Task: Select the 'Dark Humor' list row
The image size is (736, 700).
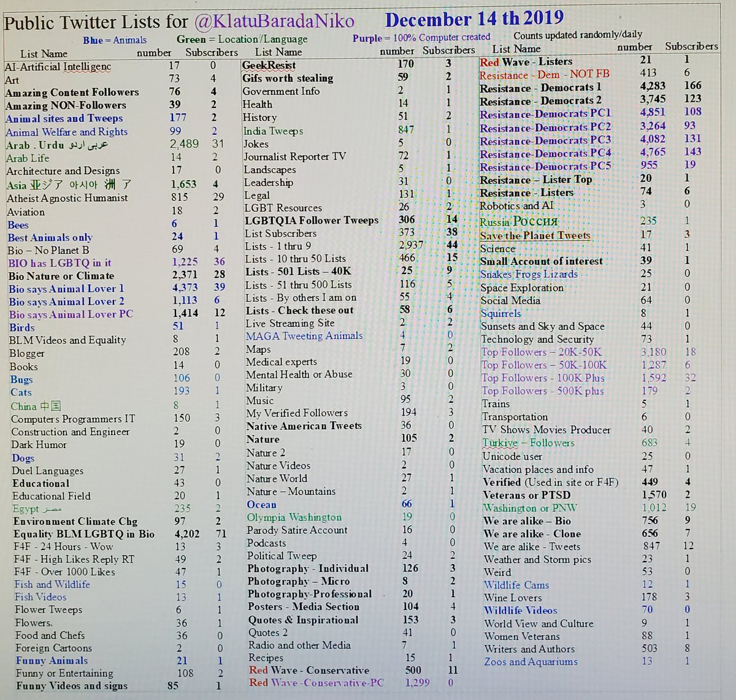Action: pyautogui.click(x=118, y=445)
